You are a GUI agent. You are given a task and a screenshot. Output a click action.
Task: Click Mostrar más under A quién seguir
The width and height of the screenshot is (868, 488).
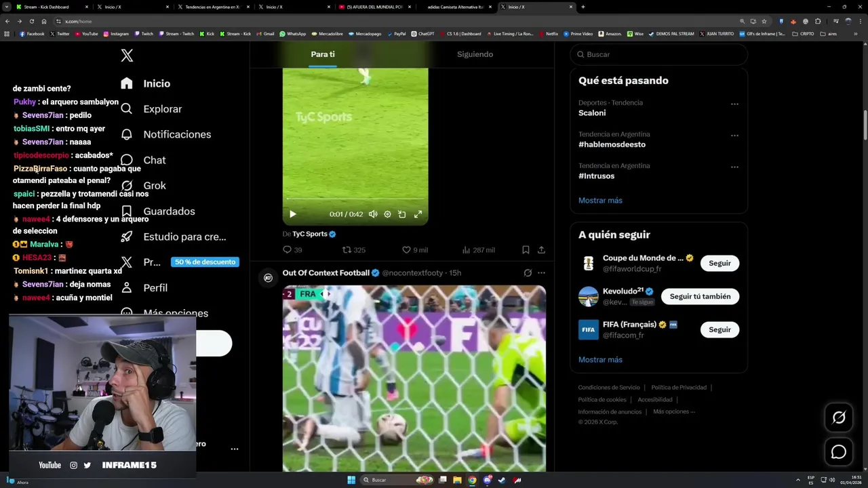[600, 360]
